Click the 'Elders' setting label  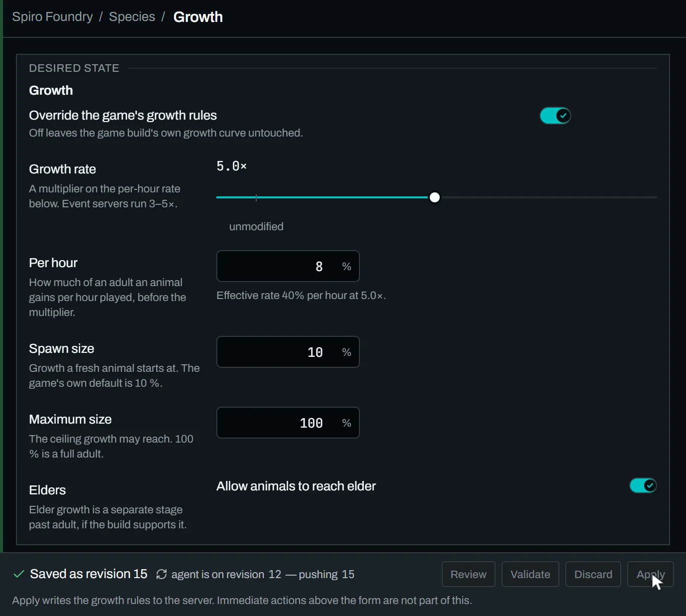[x=47, y=490]
